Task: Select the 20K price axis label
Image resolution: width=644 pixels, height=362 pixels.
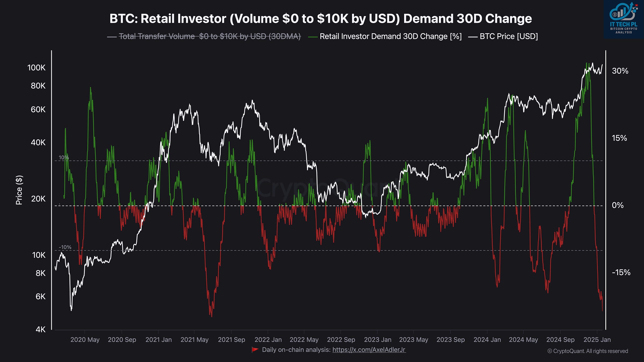Action: coord(38,199)
